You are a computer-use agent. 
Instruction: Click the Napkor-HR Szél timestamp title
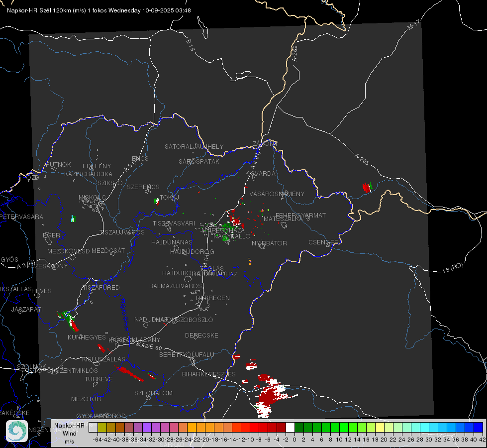[99, 10]
